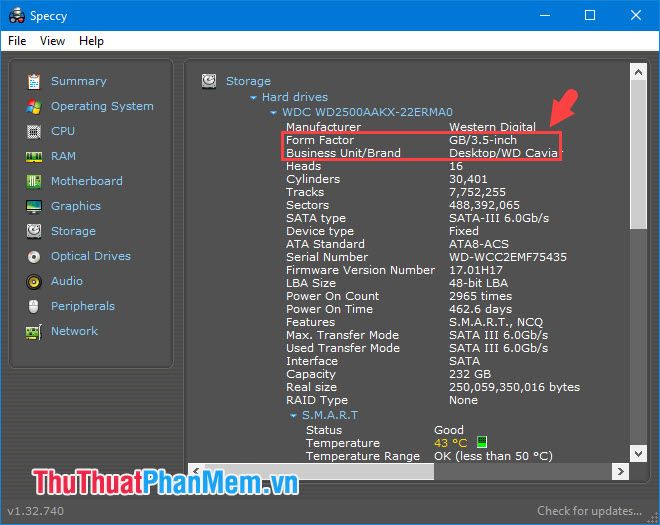Open the File menu
Viewport: 660px width, 525px height.
[x=17, y=41]
